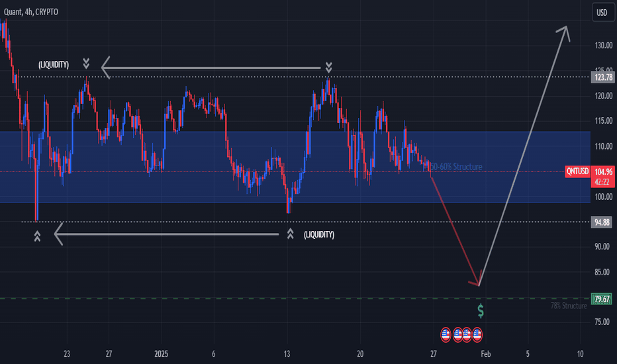Select the 94.88 price level label

pos(602,222)
